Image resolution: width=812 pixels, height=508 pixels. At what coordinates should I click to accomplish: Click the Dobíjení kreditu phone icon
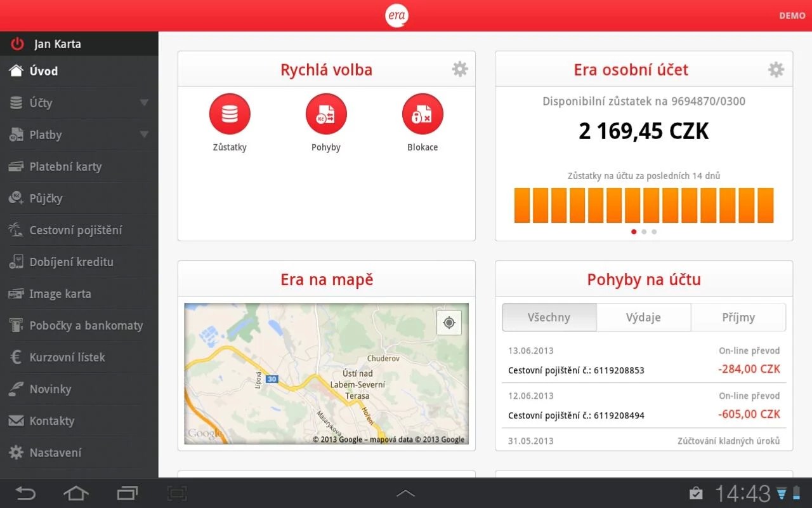coord(16,262)
